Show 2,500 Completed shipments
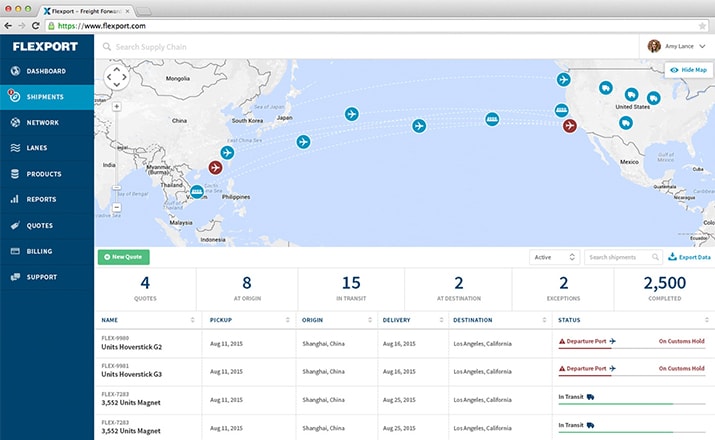715x440 pixels. coord(664,289)
